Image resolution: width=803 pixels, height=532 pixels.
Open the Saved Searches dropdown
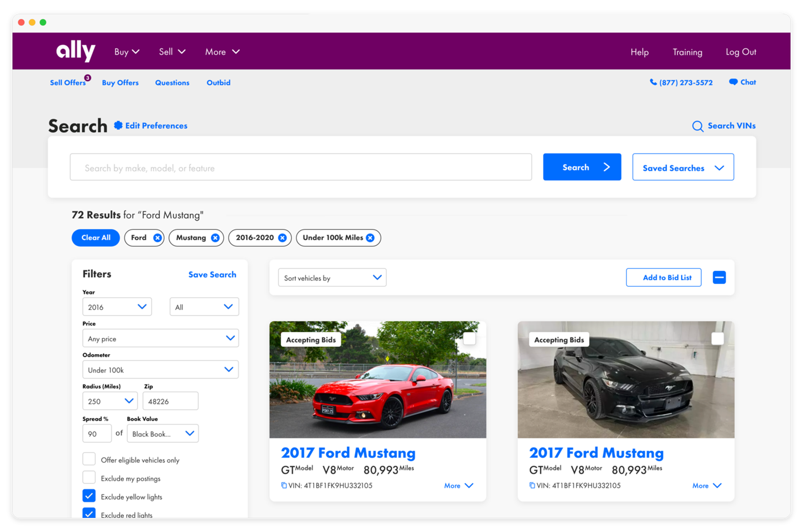click(683, 167)
